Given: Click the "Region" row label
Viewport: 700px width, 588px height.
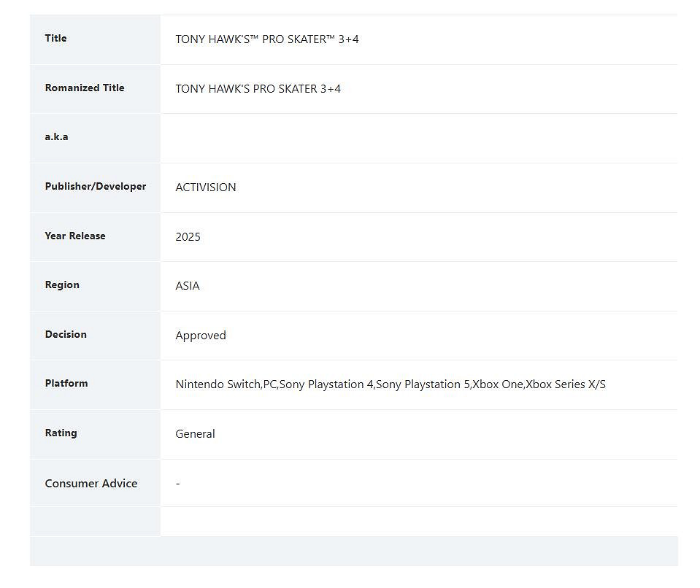Looking at the screenshot, I should [x=62, y=285].
